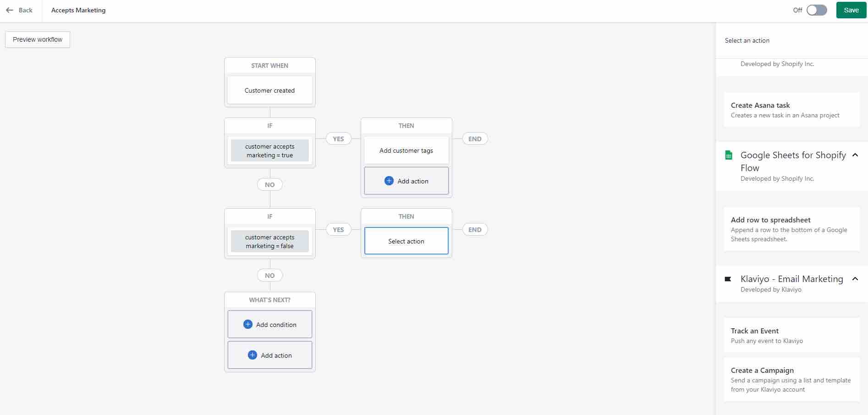Open the Customer created trigger
The width and height of the screenshot is (868, 415).
269,90
